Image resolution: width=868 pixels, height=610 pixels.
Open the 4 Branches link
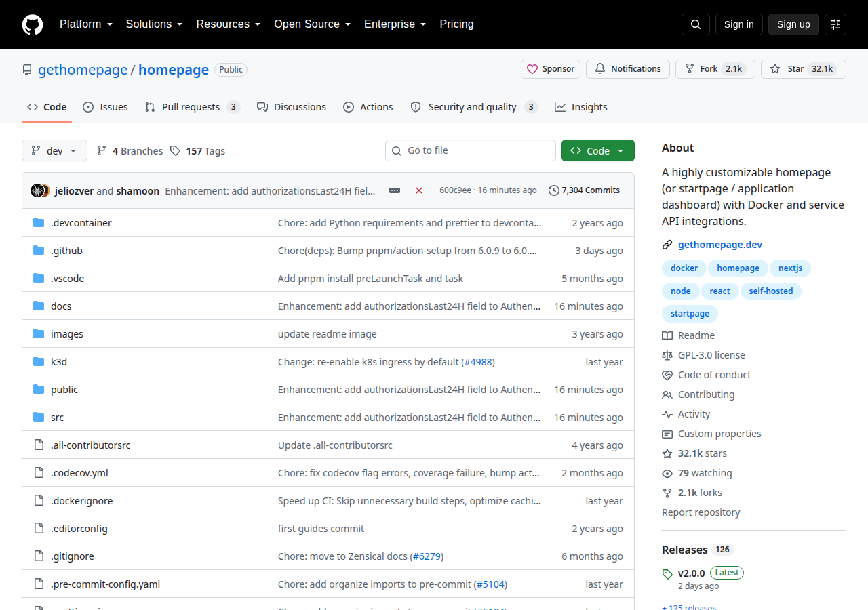coord(130,151)
